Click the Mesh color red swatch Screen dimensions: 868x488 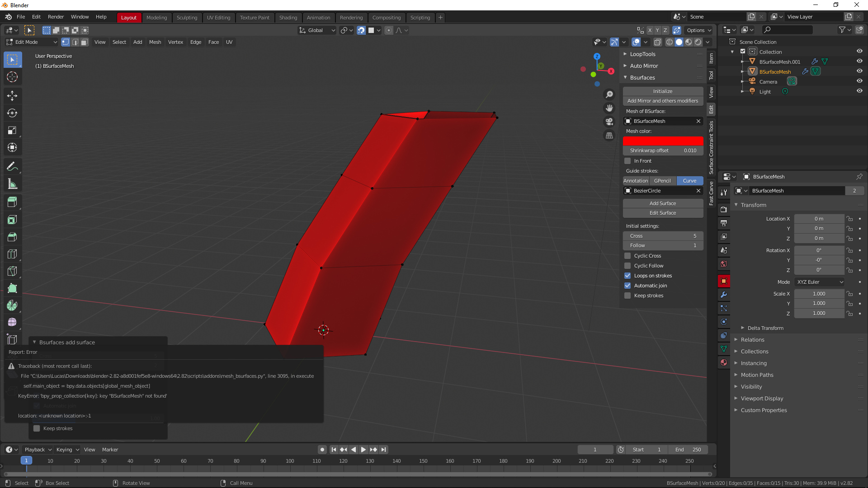[x=663, y=141]
